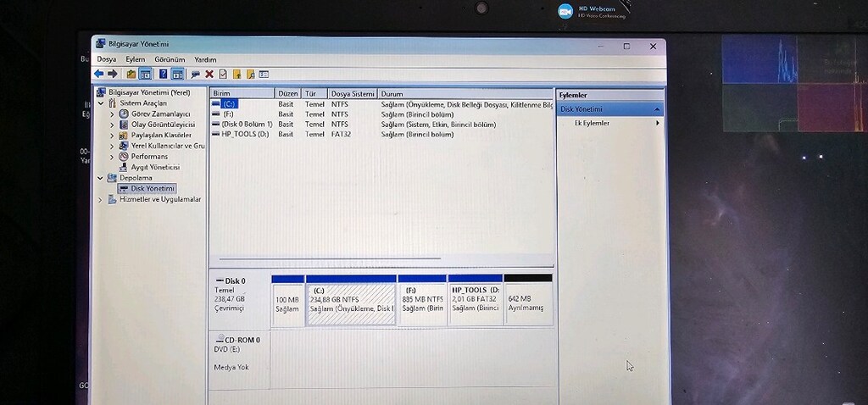This screenshot has height=405, width=868.
Task: Click the Olay Görüntüleyicisi icon
Action: tap(124, 125)
